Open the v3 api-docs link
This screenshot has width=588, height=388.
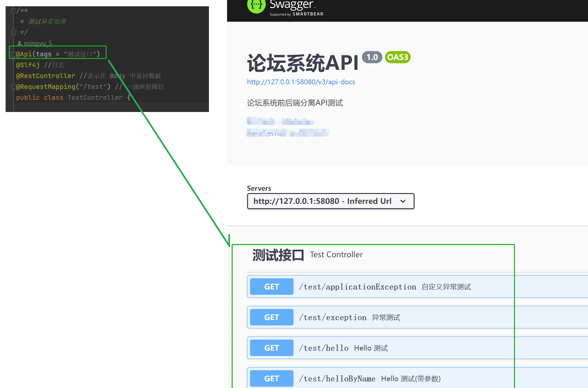coord(301,82)
